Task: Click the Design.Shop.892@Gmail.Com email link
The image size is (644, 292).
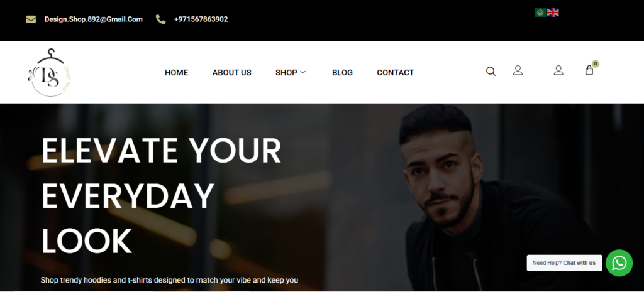Action: [x=93, y=19]
